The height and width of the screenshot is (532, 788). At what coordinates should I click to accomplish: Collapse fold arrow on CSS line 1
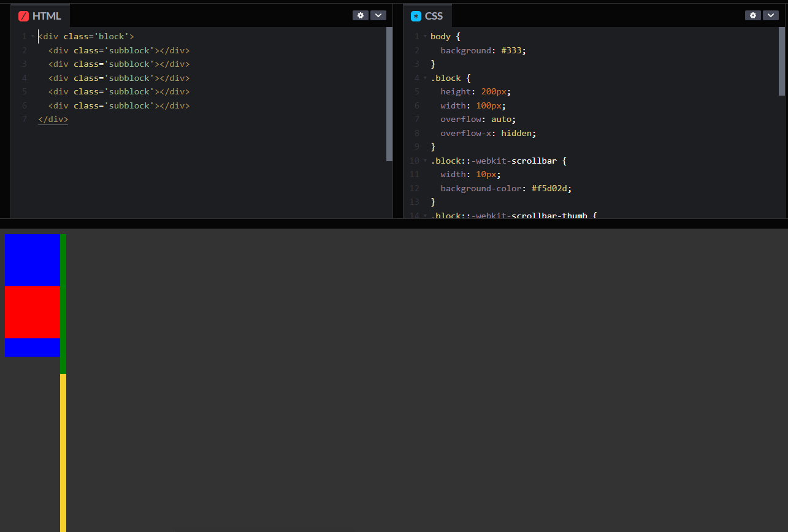[425, 36]
